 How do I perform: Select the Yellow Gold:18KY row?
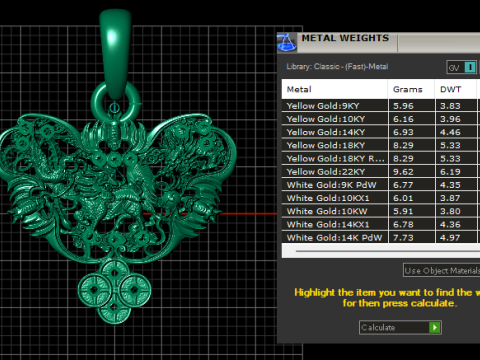[x=381, y=145]
